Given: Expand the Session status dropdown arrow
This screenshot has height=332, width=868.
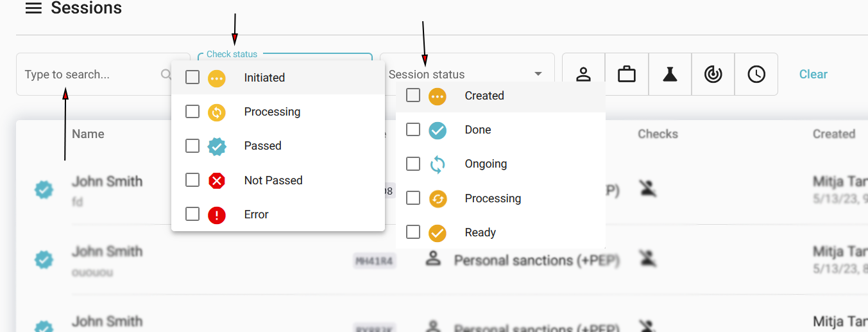Looking at the screenshot, I should 538,74.
